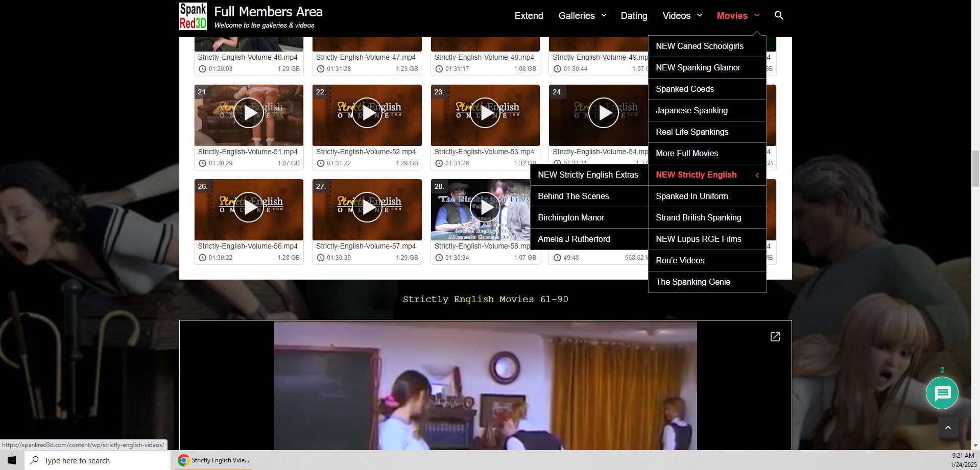Choose Behind The Scenes from the submenu

coord(573,196)
